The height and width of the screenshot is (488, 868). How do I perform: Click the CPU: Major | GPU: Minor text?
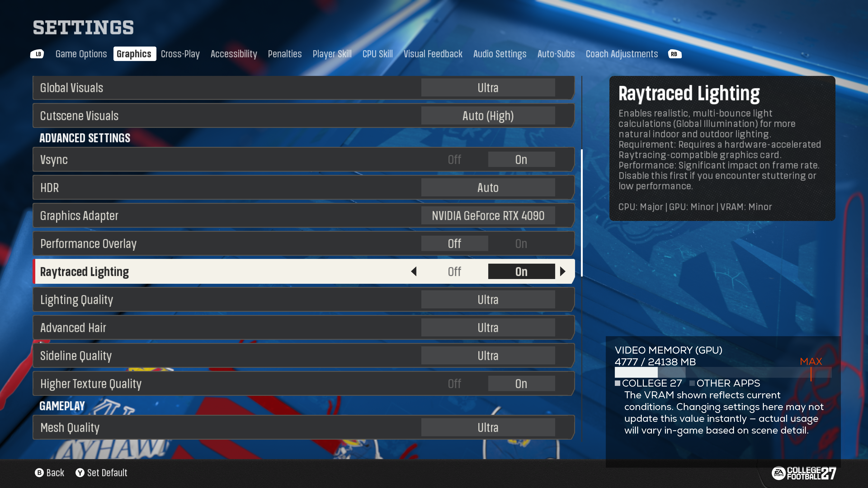pos(695,206)
